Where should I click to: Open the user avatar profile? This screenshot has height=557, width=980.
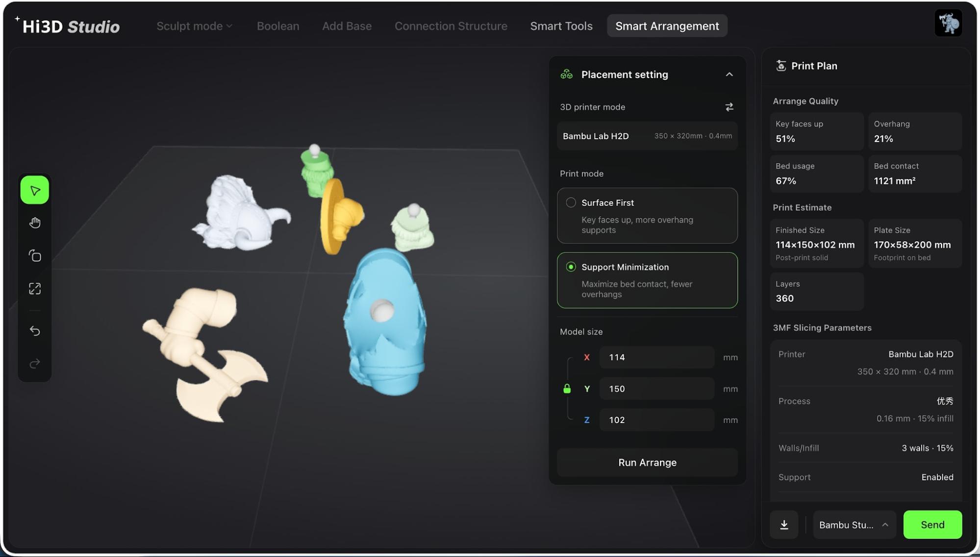tap(948, 23)
